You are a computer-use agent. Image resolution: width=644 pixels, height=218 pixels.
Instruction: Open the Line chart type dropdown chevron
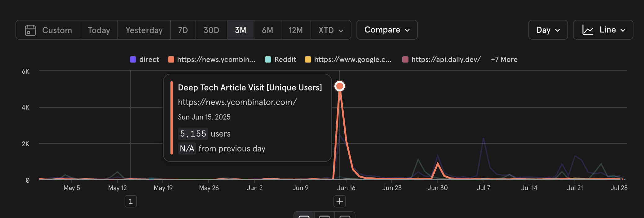click(623, 30)
